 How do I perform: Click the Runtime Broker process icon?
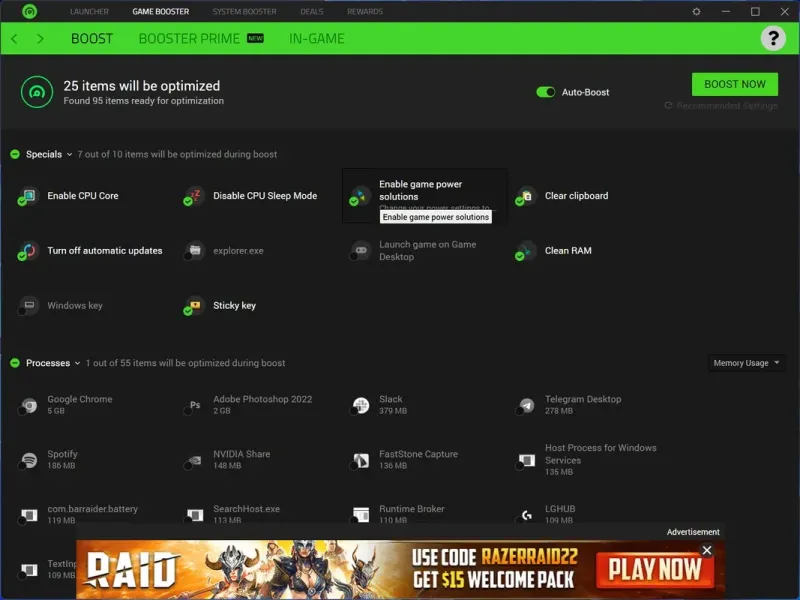[x=359, y=515]
